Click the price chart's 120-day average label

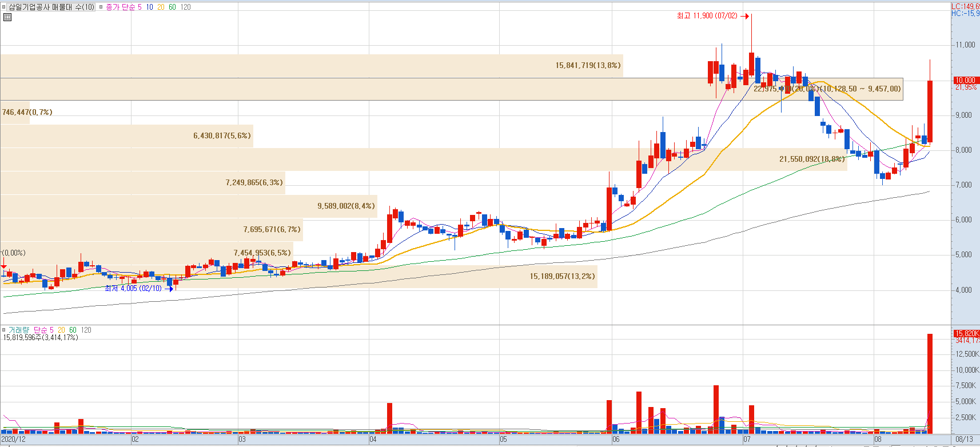pos(186,7)
